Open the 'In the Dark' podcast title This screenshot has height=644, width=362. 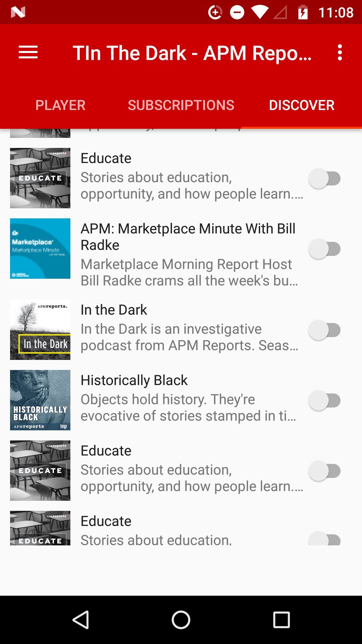coord(114,310)
